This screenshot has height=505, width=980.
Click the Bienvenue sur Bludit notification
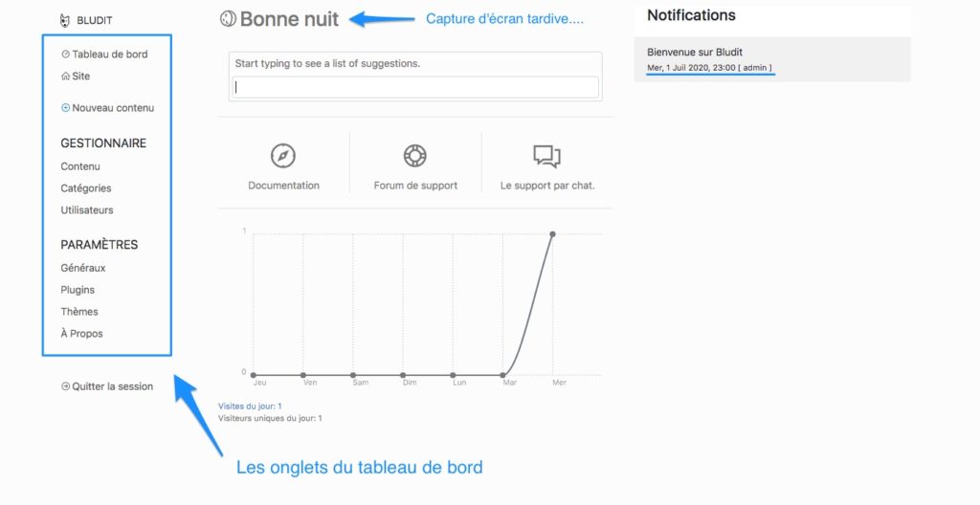pos(772,59)
